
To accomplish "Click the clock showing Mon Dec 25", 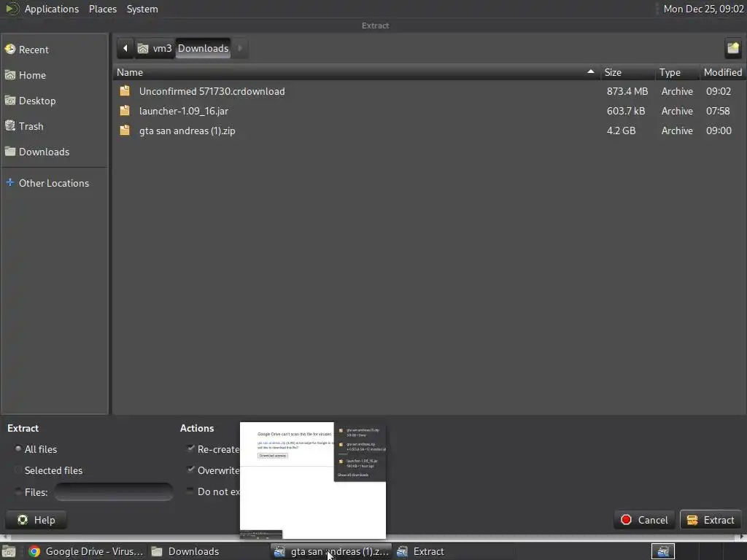I will point(704,9).
